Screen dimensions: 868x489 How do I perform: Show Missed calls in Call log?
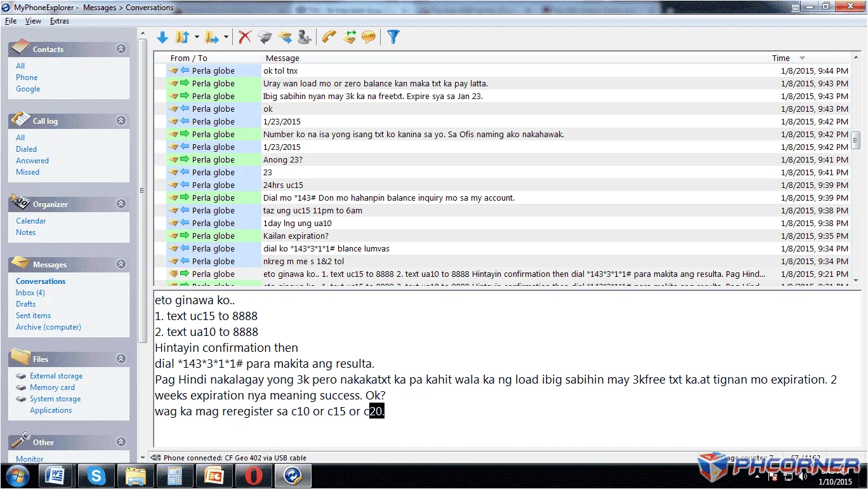tap(27, 172)
